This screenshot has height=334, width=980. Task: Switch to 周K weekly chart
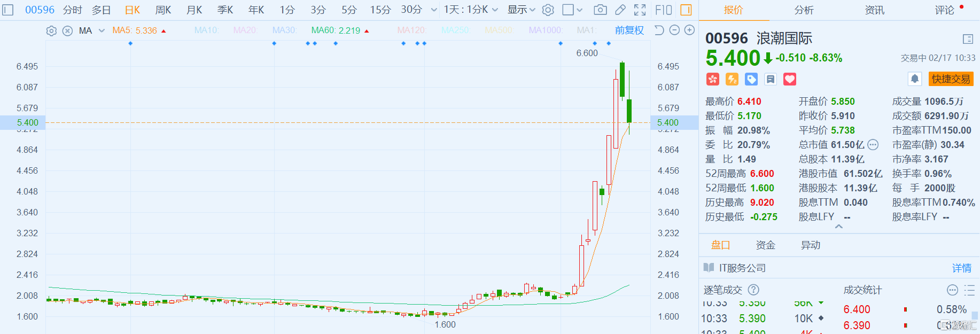pyautogui.click(x=163, y=10)
